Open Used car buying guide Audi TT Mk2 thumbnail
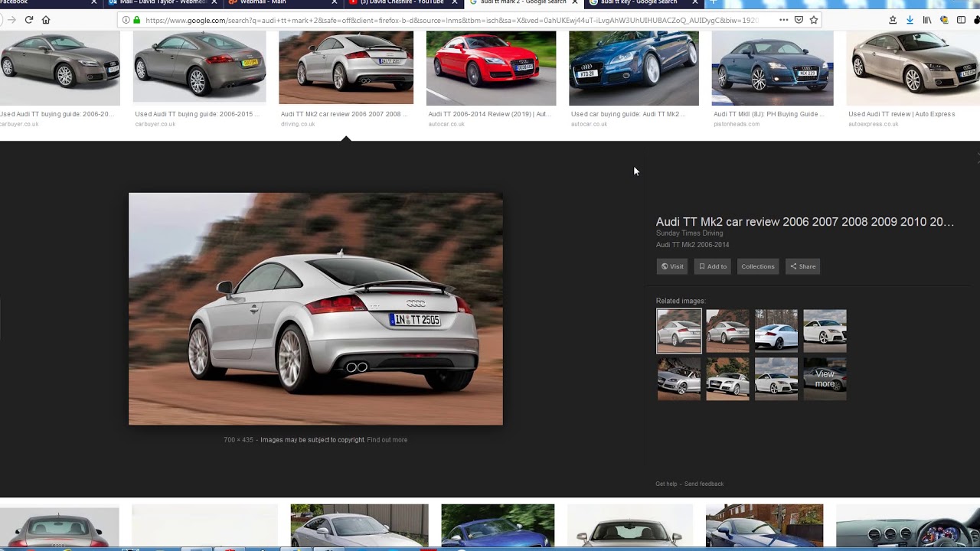Screen dimensions: 980x551 coord(634,67)
